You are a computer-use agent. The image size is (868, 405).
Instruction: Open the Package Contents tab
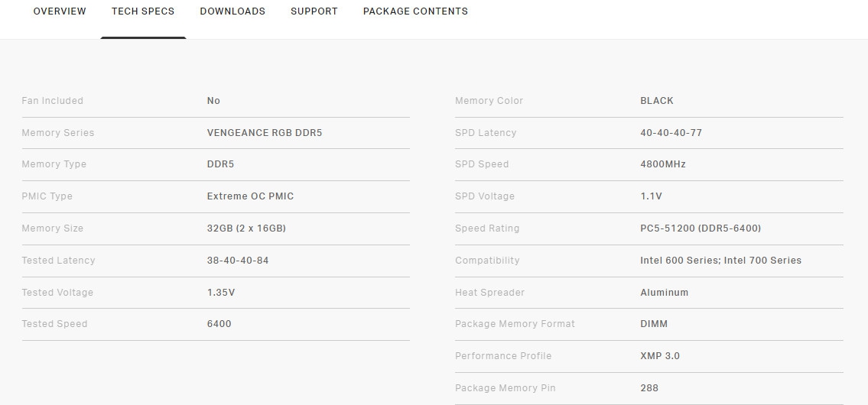click(x=415, y=11)
